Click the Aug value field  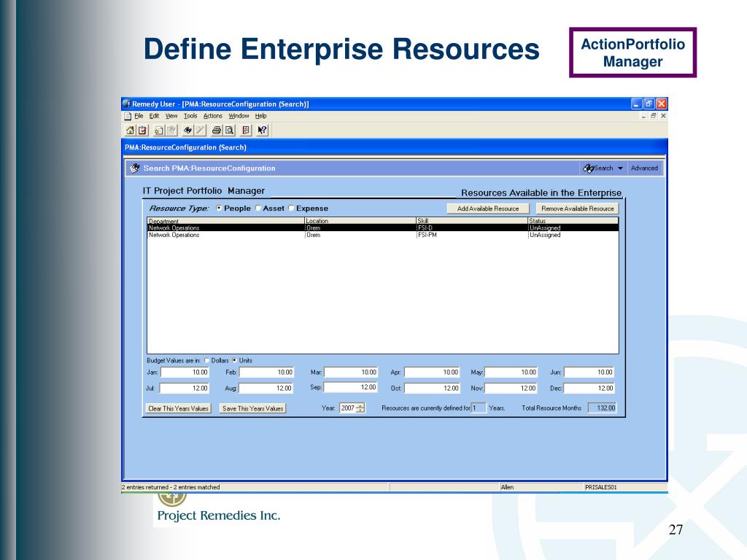click(266, 388)
